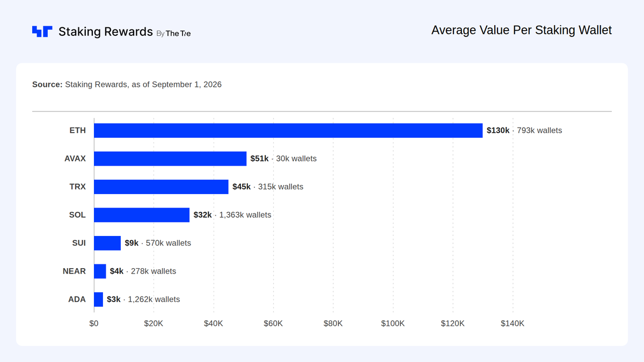644x362 pixels.
Task: Click the SOL row label
Action: pos(78,215)
